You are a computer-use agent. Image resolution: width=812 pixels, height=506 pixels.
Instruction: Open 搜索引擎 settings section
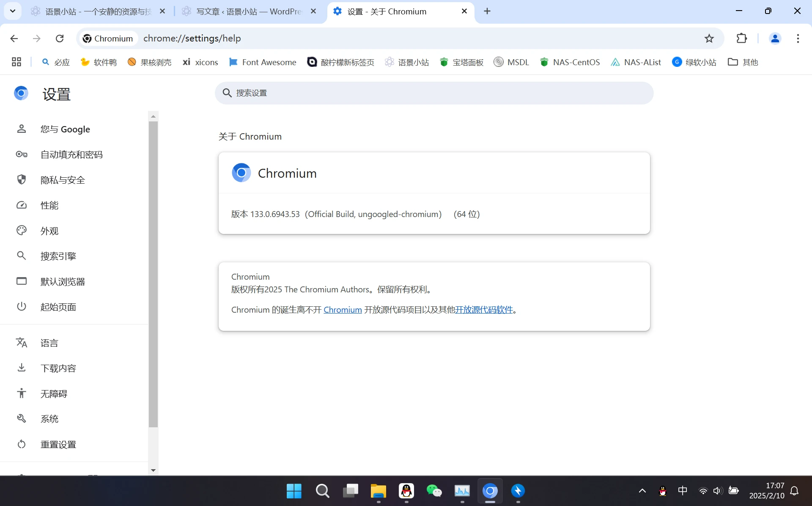[74, 256]
